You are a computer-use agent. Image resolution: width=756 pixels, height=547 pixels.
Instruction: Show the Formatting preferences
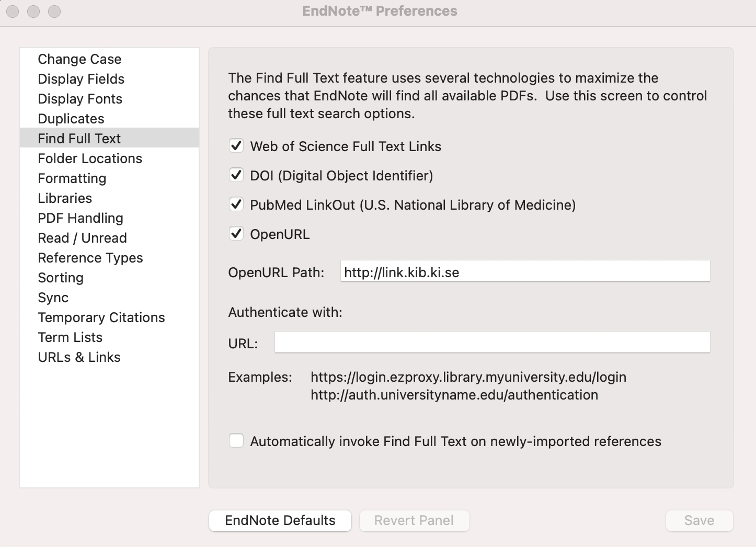(109, 178)
